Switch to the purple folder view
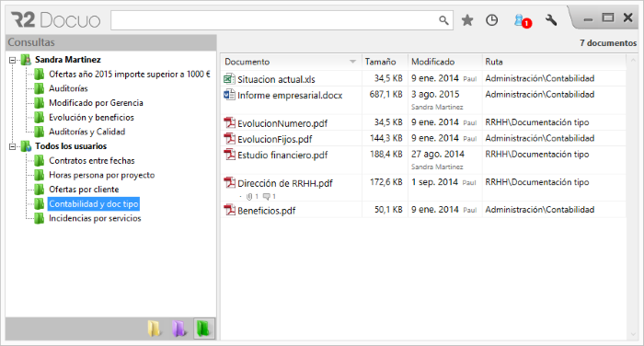Screen dimensions: 644x346 (x=178, y=329)
